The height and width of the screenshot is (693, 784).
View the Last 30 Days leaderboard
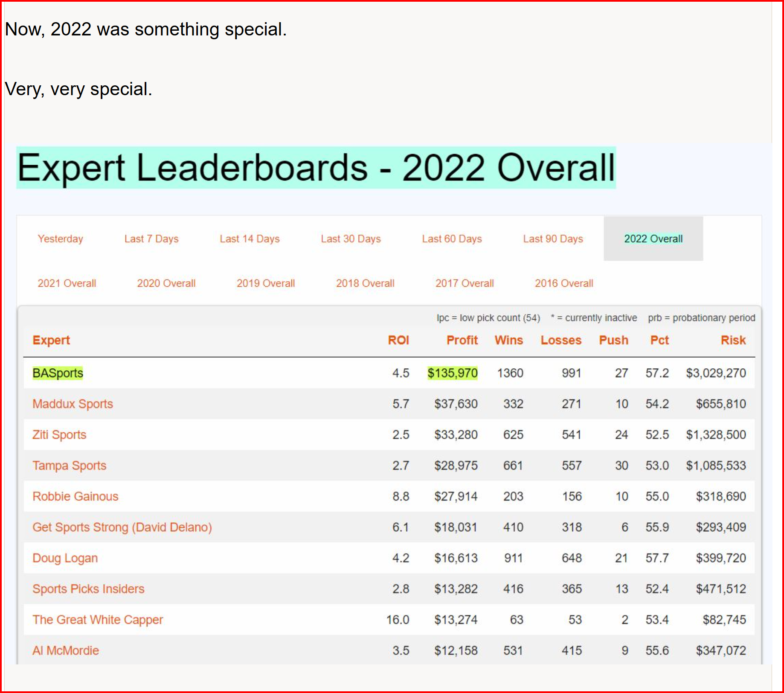351,239
